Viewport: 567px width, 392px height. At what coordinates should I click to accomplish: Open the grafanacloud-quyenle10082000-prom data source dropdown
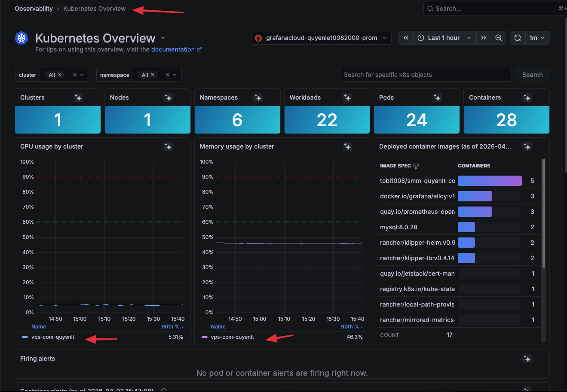pyautogui.click(x=321, y=38)
